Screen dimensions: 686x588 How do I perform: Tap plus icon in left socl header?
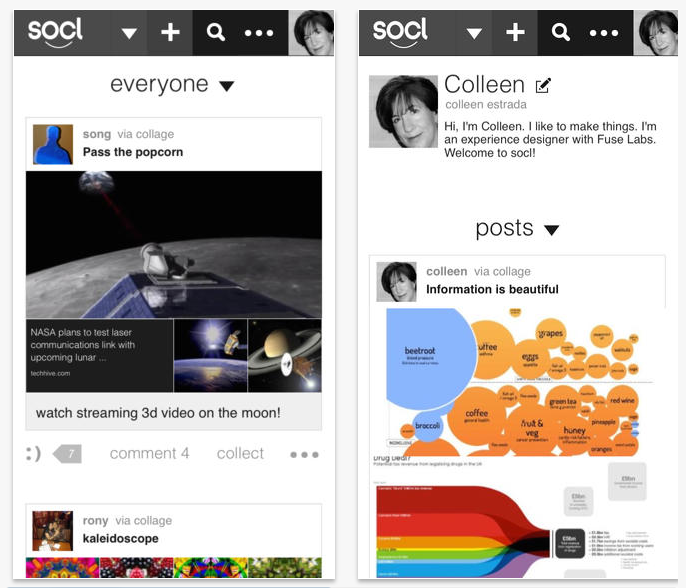click(x=170, y=32)
